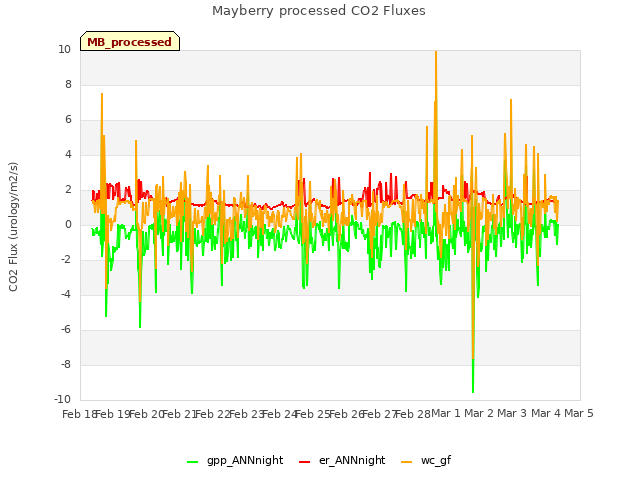Click the chart title 'Mayberry processed CO2 Fluxes'
Screen dimensions: 640x480
tap(319, 11)
